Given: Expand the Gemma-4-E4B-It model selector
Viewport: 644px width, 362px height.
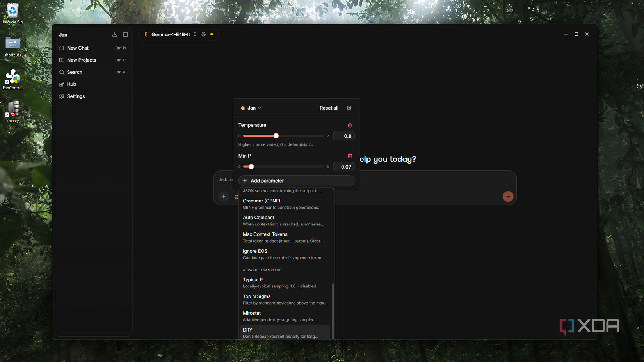Looking at the screenshot, I should tap(171, 34).
